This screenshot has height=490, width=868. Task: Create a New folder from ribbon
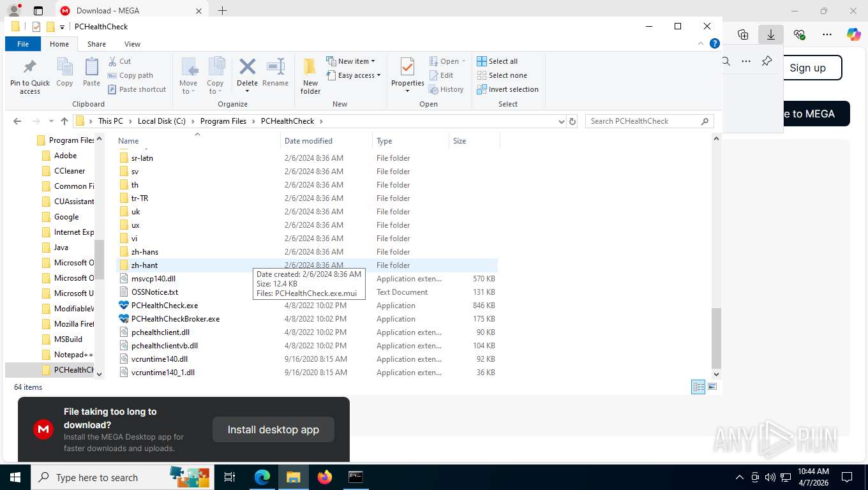click(311, 76)
